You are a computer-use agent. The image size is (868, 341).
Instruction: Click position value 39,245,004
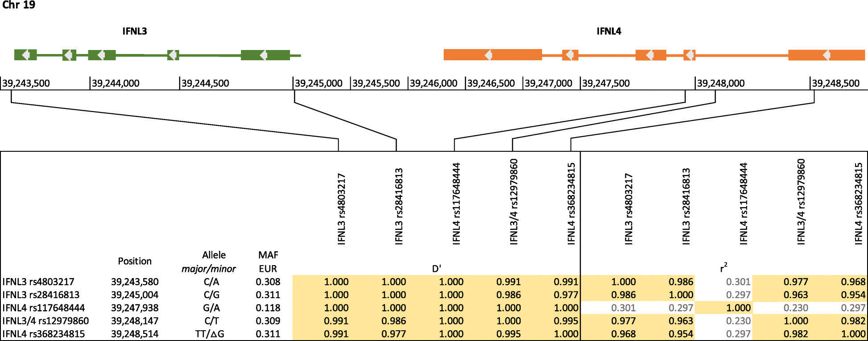[x=135, y=295]
